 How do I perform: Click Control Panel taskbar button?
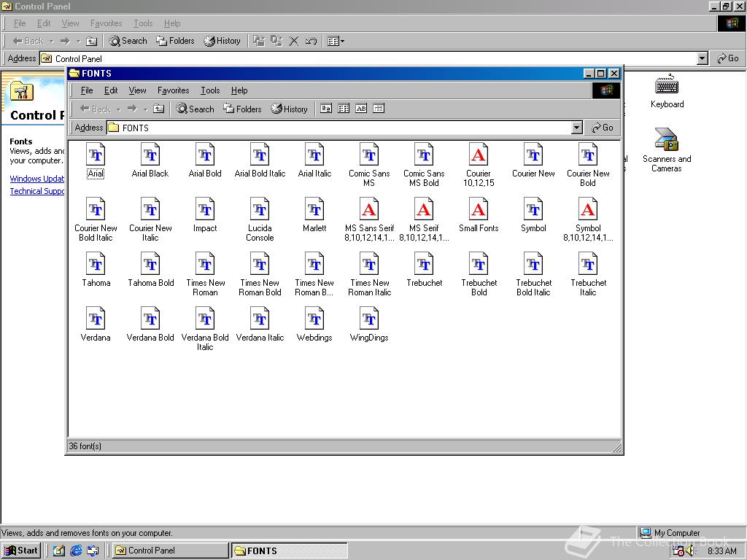(x=170, y=551)
